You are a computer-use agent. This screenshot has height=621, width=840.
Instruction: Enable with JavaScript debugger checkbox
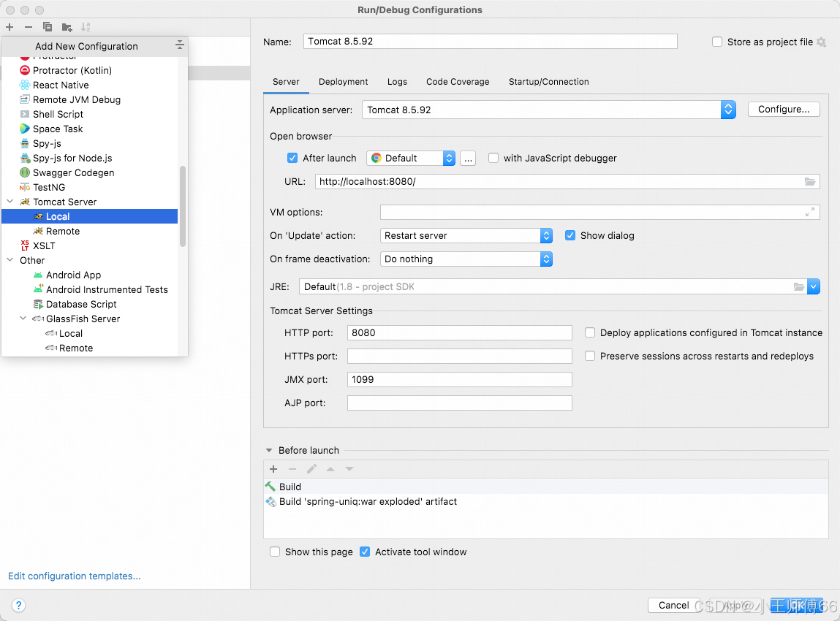(493, 158)
